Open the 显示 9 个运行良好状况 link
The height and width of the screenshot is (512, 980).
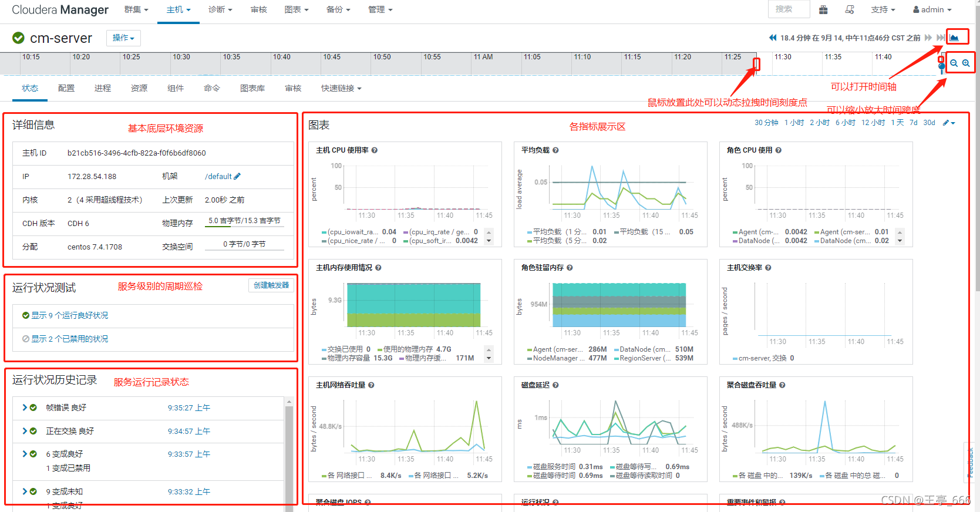tap(69, 315)
